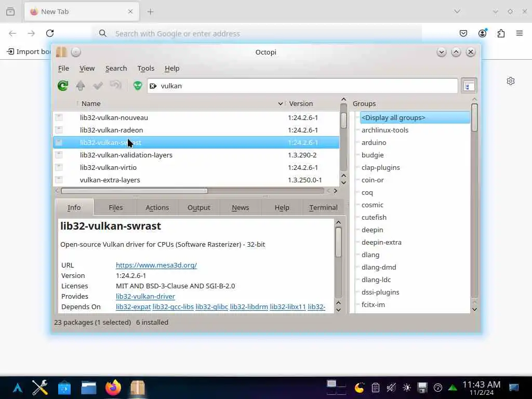Select the deepin-extra group
The width and height of the screenshot is (532, 399).
tap(381, 242)
